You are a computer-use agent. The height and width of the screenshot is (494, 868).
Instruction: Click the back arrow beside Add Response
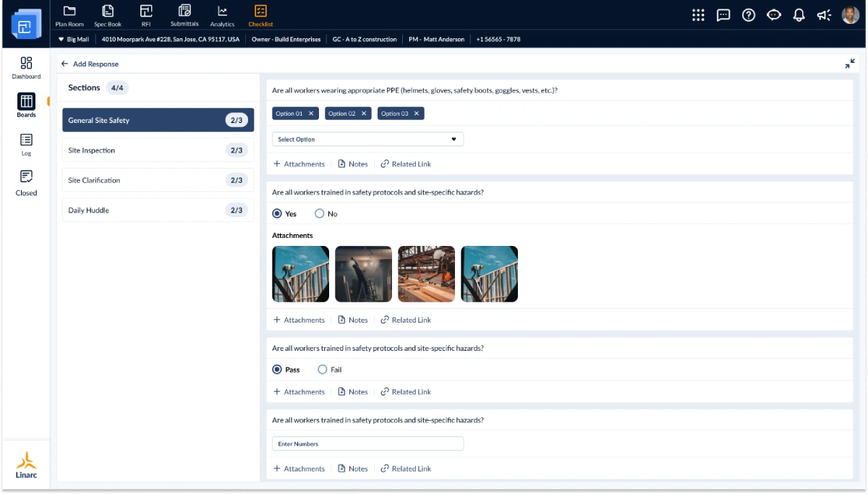(x=64, y=64)
